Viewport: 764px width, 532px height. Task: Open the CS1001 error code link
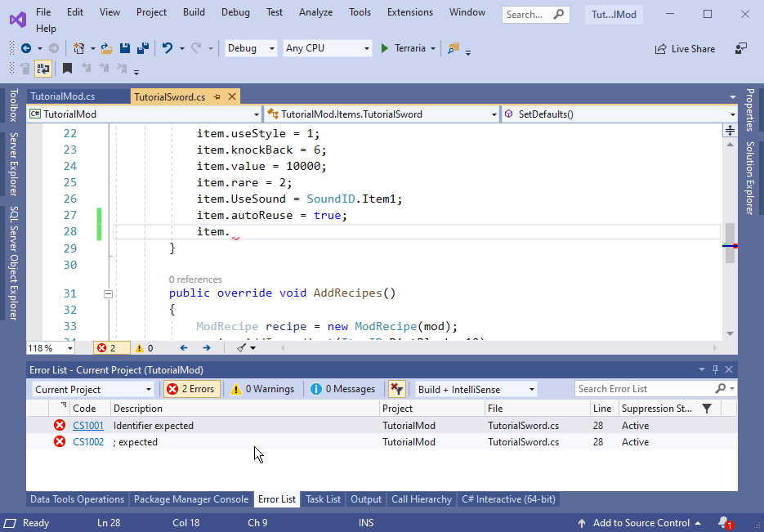coord(87,426)
